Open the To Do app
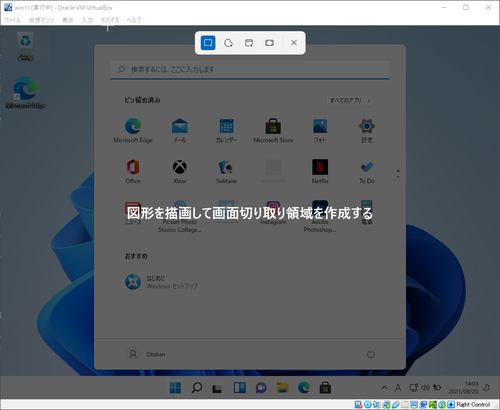The height and width of the screenshot is (410, 500). [x=367, y=171]
